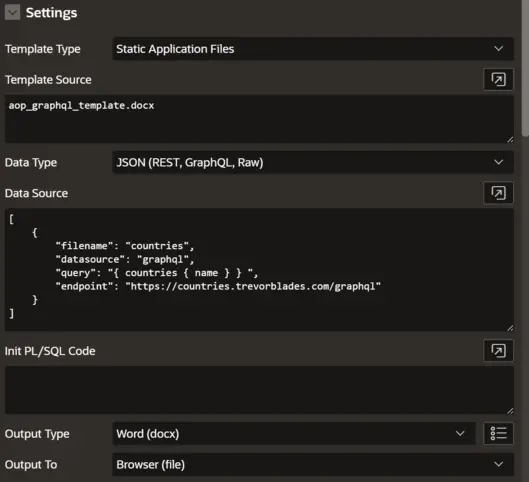This screenshot has width=529, height=482.
Task: Click into the Data Source JSON editor
Action: (x=259, y=270)
